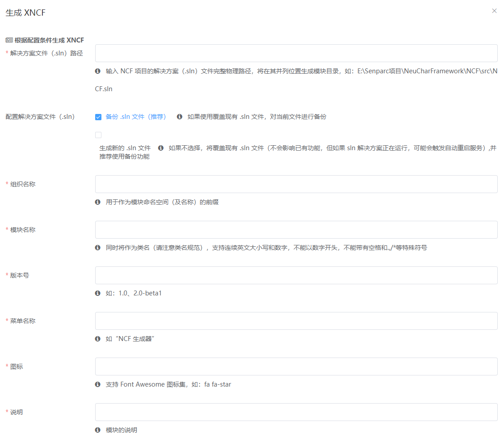504x438 pixels.
Task: Click info icon beside backup .sln description
Action: click(180, 117)
